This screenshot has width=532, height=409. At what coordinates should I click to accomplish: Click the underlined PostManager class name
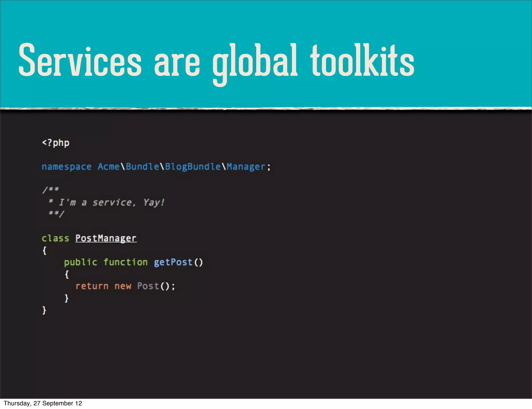[106, 238]
